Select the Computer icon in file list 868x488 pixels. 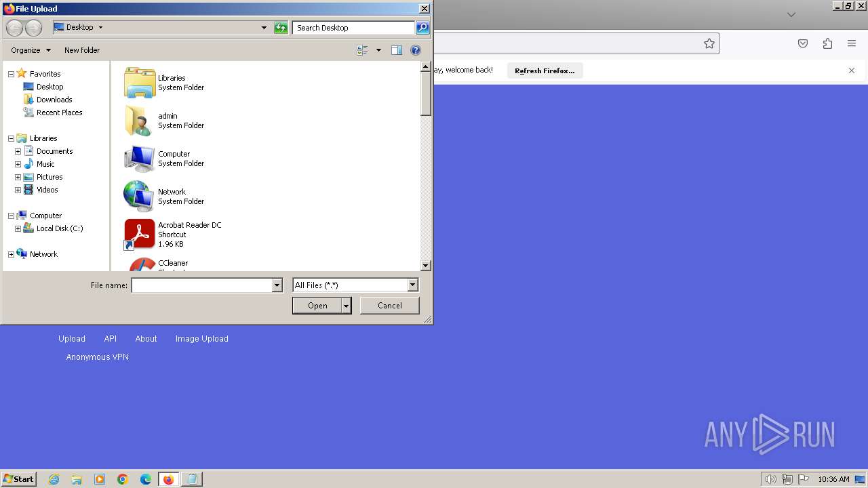tap(140, 159)
